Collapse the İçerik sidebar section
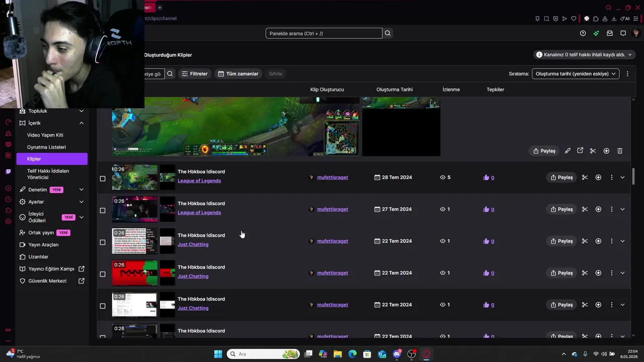This screenshot has width=644, height=362. (82, 123)
